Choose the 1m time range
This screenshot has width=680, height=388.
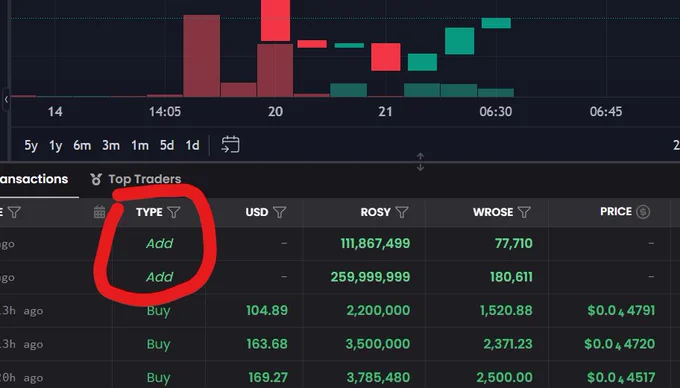140,145
